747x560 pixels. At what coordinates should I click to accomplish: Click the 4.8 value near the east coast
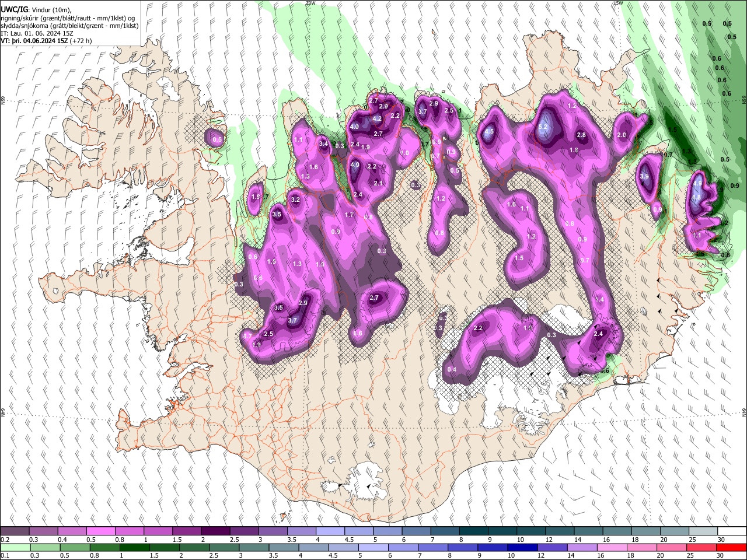[x=696, y=197]
